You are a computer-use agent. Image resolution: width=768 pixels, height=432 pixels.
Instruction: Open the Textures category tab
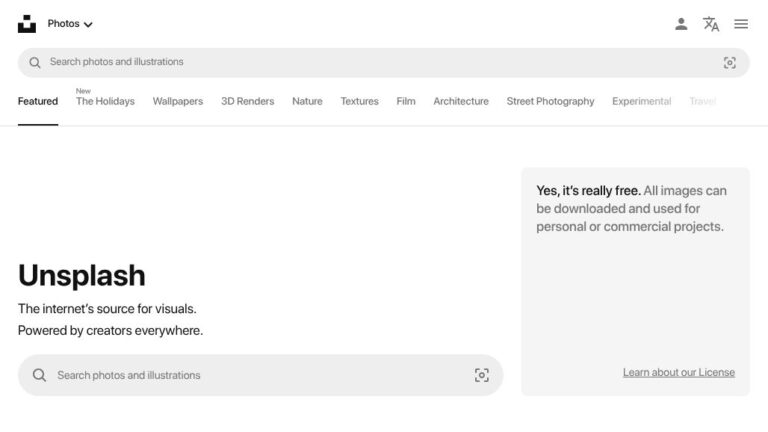click(360, 101)
